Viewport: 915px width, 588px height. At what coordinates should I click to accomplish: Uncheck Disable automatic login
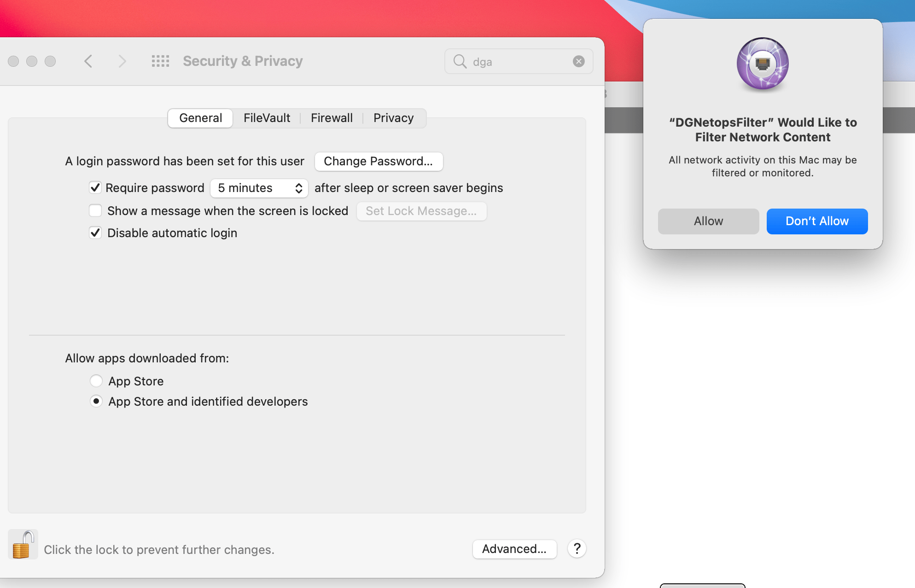tap(95, 233)
